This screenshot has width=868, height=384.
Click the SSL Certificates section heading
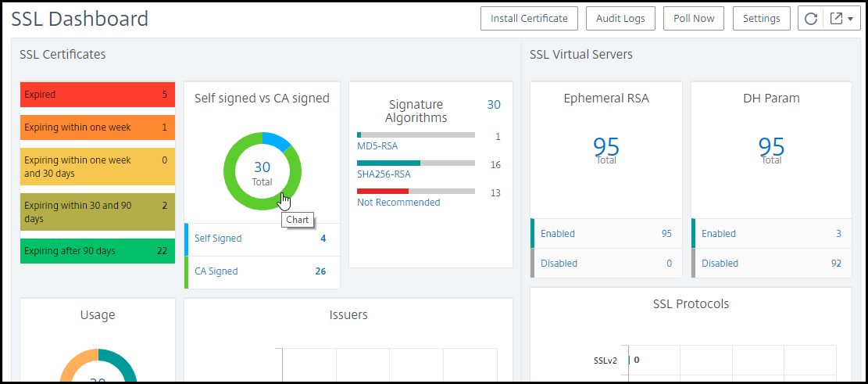tap(63, 54)
